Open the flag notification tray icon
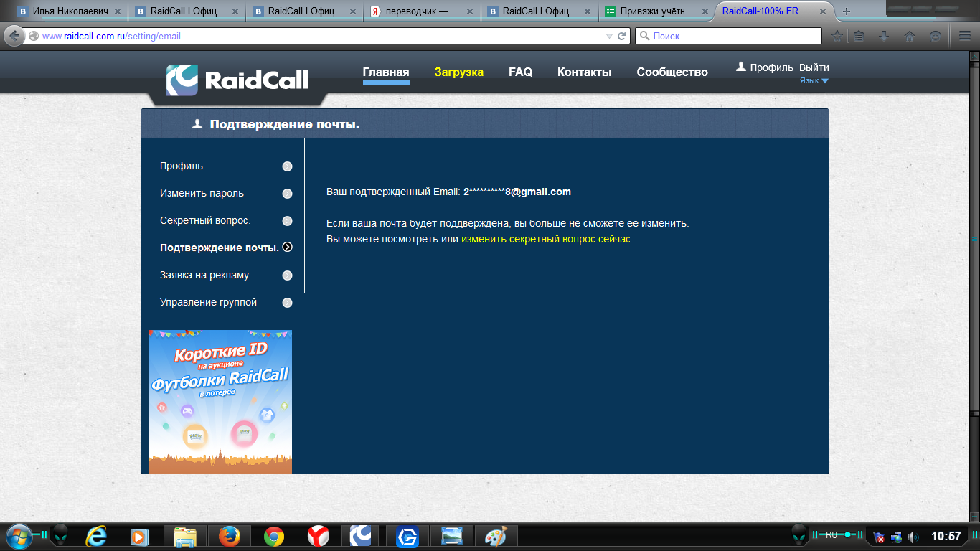 [879, 537]
